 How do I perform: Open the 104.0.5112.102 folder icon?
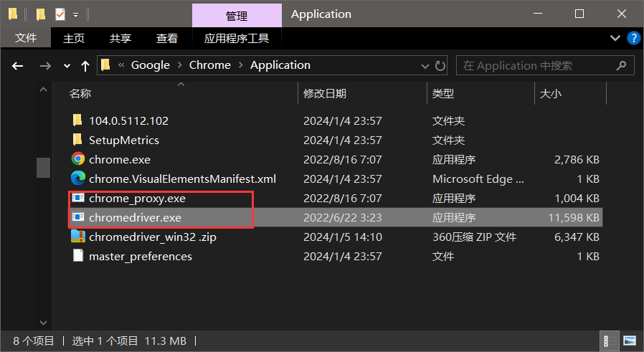pos(77,120)
